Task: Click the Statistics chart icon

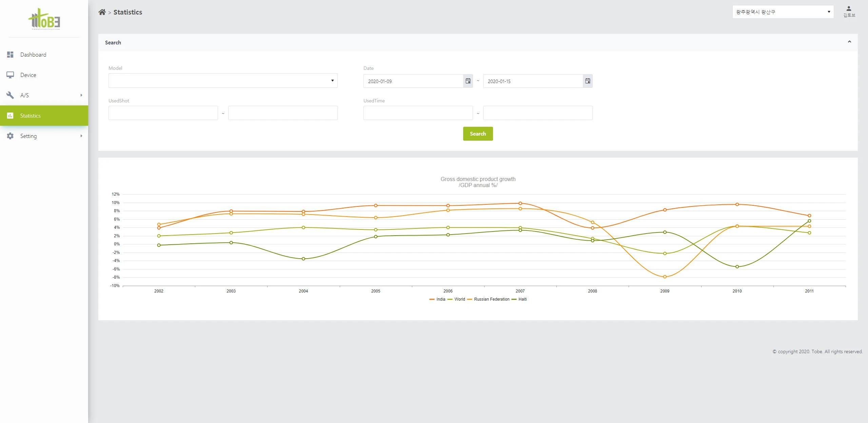Action: pos(10,116)
